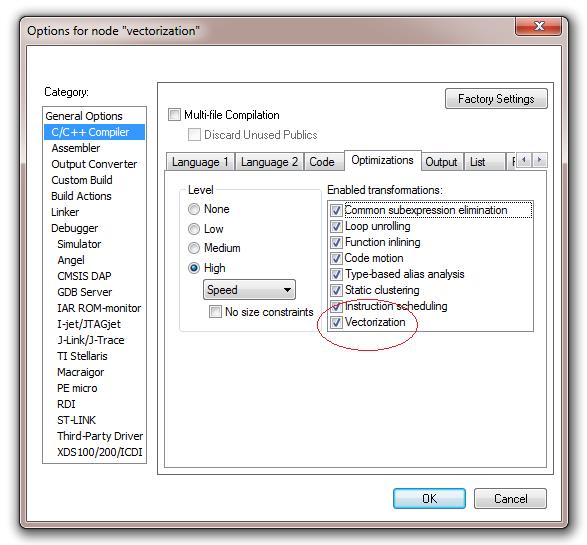Select XDS100/200/ICDI entry
Screen dimensions: 587x545
[100, 452]
